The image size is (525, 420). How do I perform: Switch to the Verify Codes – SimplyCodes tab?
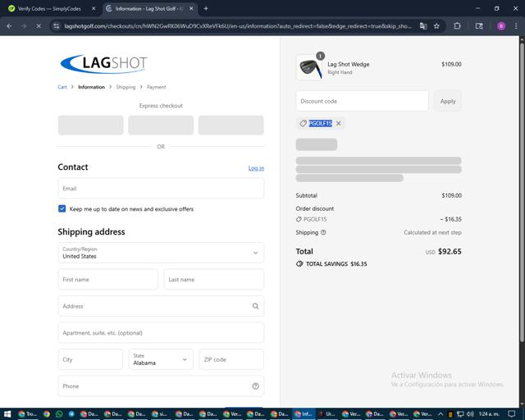pyautogui.click(x=49, y=9)
